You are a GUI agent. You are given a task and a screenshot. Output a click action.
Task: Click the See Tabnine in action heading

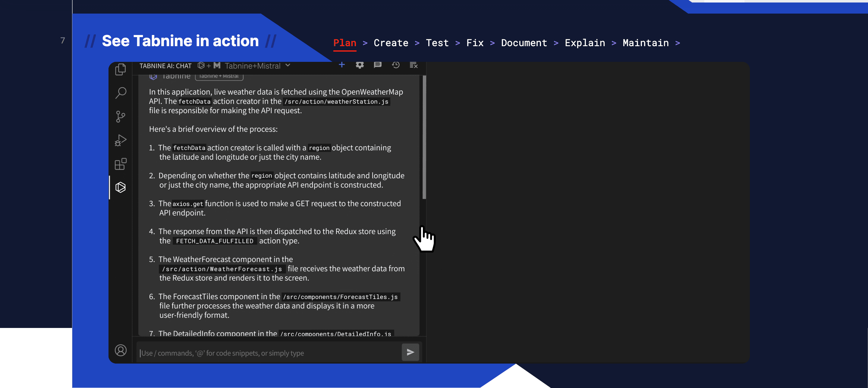click(x=180, y=41)
